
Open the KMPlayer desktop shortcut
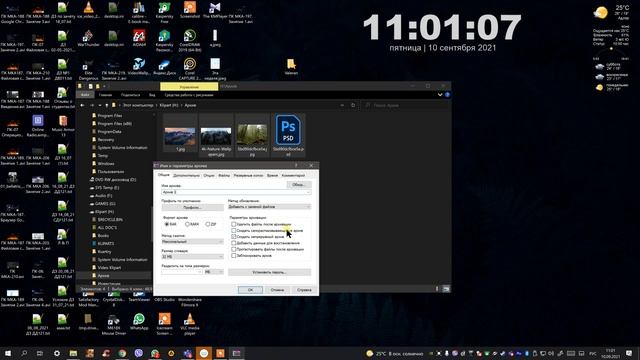coord(215,10)
